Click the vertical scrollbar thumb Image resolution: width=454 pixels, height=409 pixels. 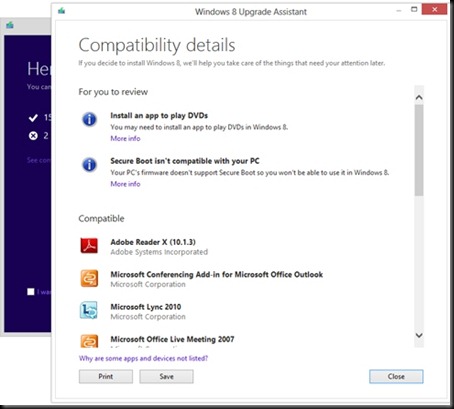pos(419,150)
